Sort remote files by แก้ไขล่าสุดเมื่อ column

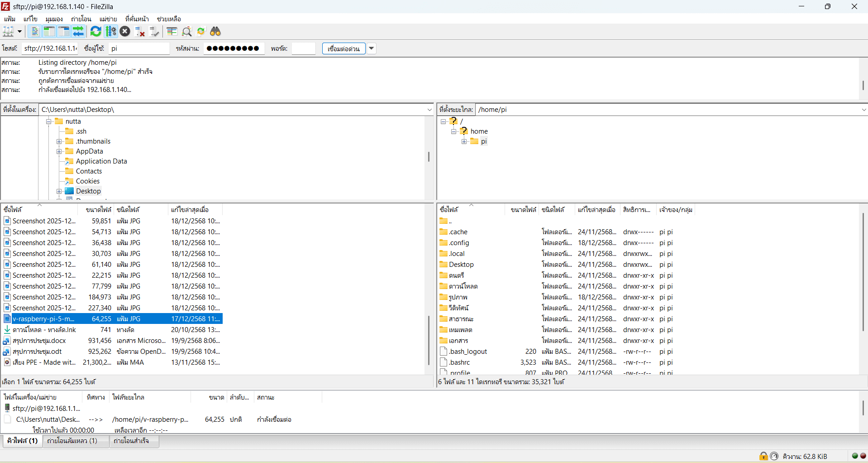coord(597,210)
